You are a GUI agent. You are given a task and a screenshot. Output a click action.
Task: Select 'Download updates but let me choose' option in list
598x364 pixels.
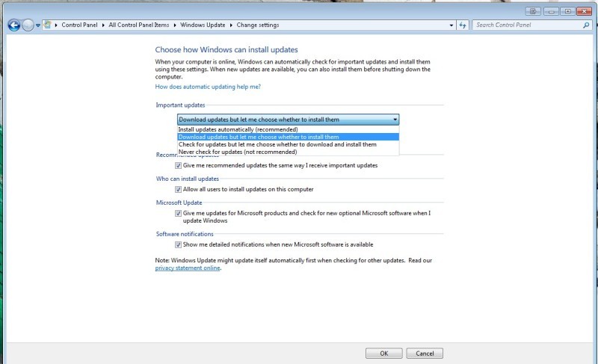click(288, 137)
